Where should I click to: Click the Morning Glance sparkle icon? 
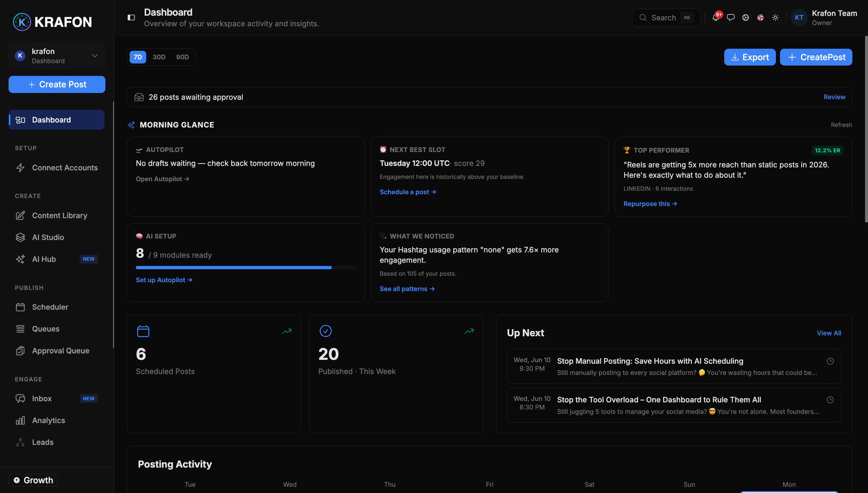(131, 125)
